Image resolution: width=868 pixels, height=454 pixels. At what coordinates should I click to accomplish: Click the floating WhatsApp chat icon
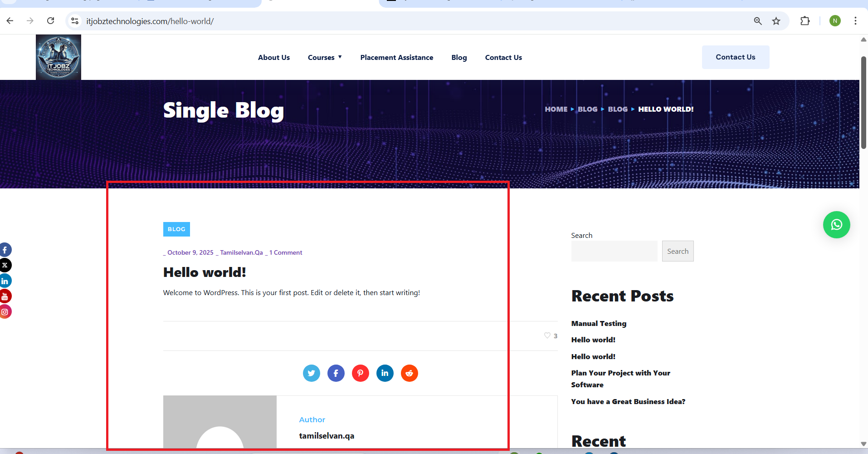click(x=836, y=225)
